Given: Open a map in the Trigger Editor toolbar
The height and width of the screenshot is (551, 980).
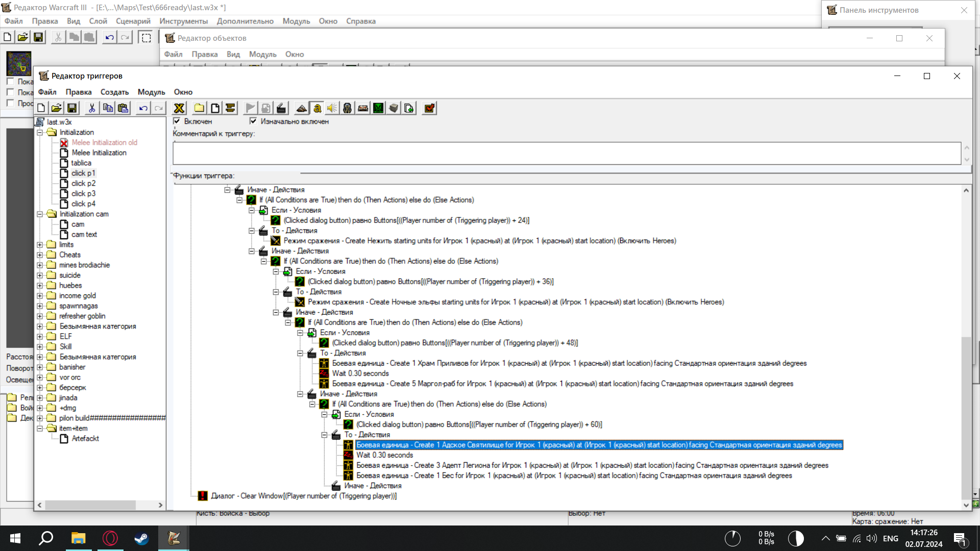Looking at the screenshot, I should pyautogui.click(x=57, y=108).
